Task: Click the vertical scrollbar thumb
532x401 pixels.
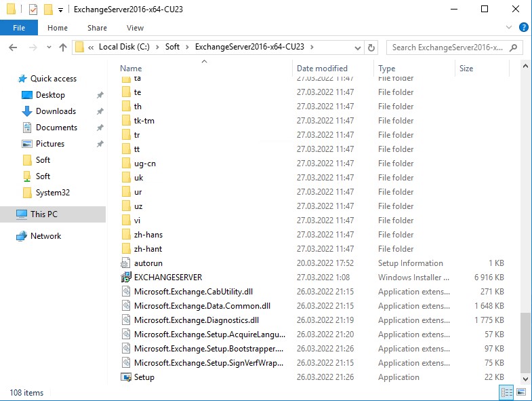Action: point(525,343)
